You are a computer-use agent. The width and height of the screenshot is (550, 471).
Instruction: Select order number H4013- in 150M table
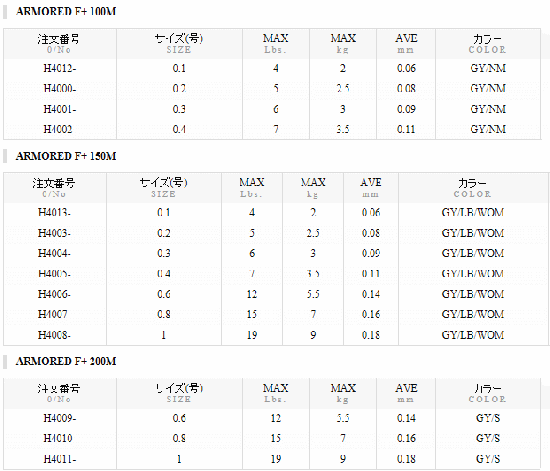click(54, 213)
